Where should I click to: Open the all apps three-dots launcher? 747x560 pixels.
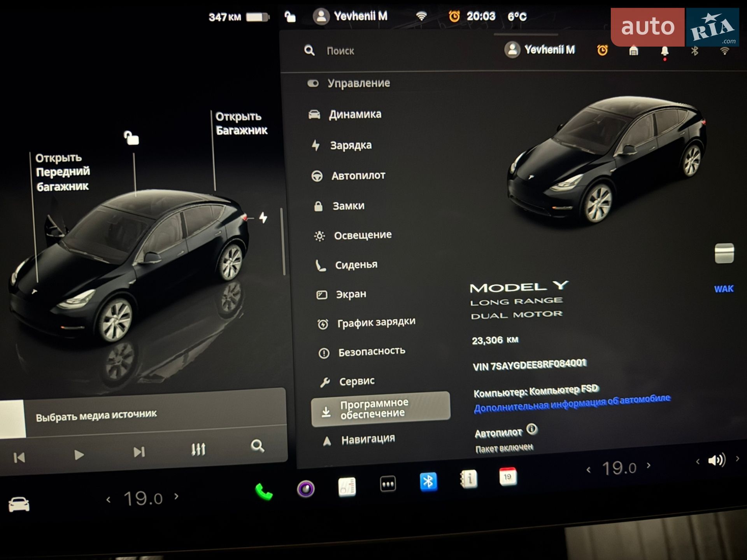[x=388, y=484]
